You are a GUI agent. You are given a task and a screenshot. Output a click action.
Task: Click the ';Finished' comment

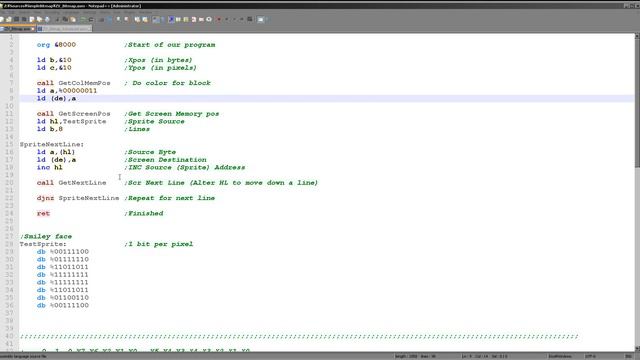coord(144,213)
